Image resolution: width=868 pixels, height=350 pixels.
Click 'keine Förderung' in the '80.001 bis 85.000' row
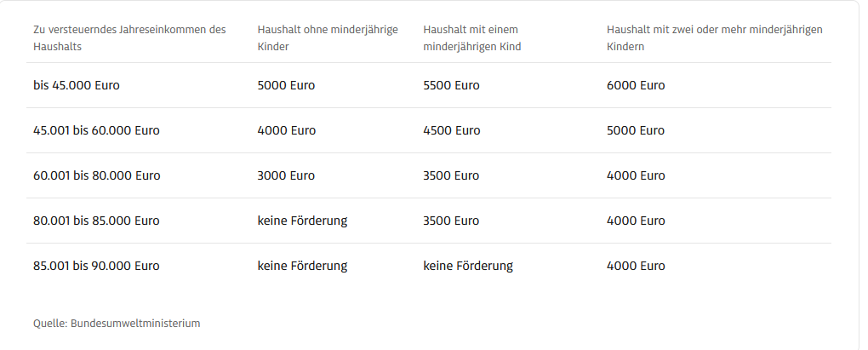(x=302, y=221)
